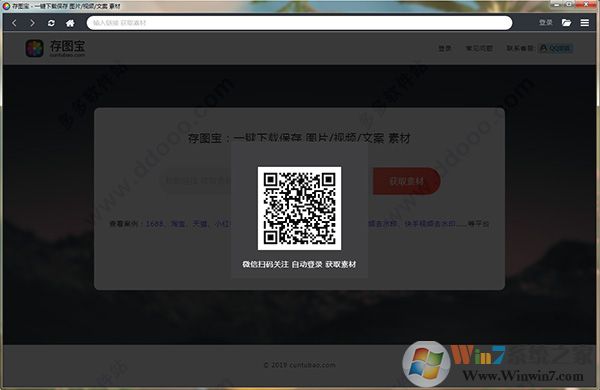Screen dimensions: 600x390
Task: Open the downloads folder icon
Action: pyautogui.click(x=566, y=23)
